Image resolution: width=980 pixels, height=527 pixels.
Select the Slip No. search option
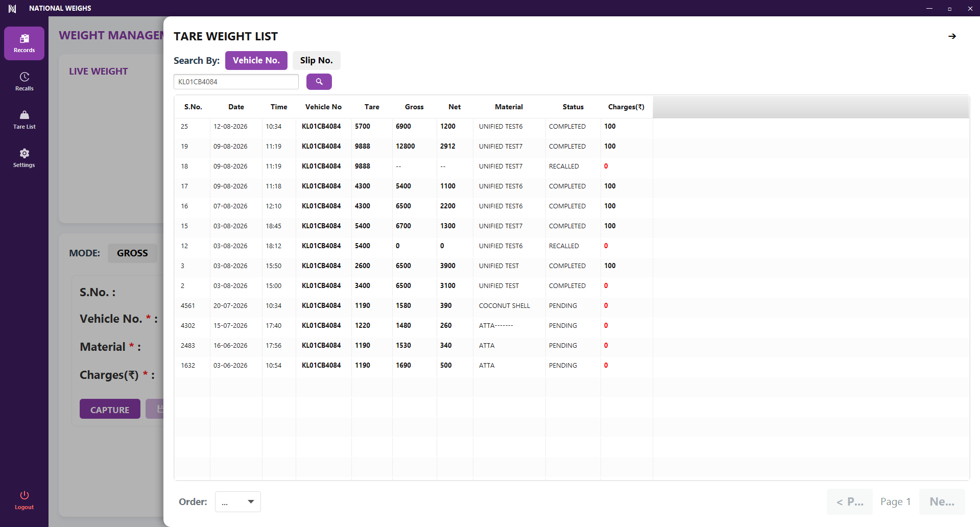[317, 60]
